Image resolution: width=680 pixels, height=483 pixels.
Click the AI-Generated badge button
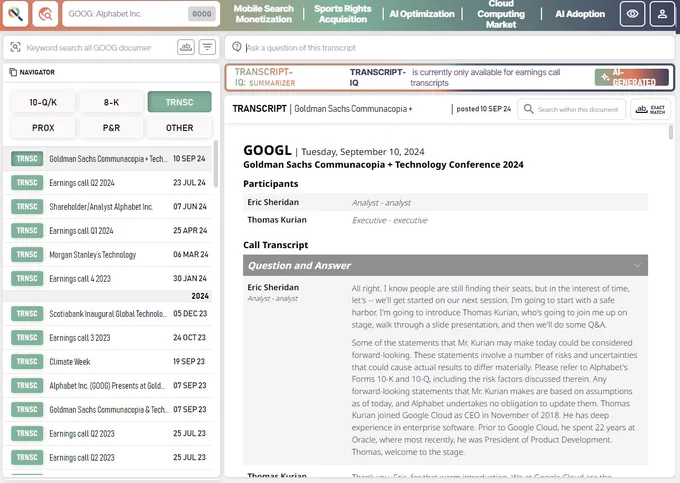point(632,77)
